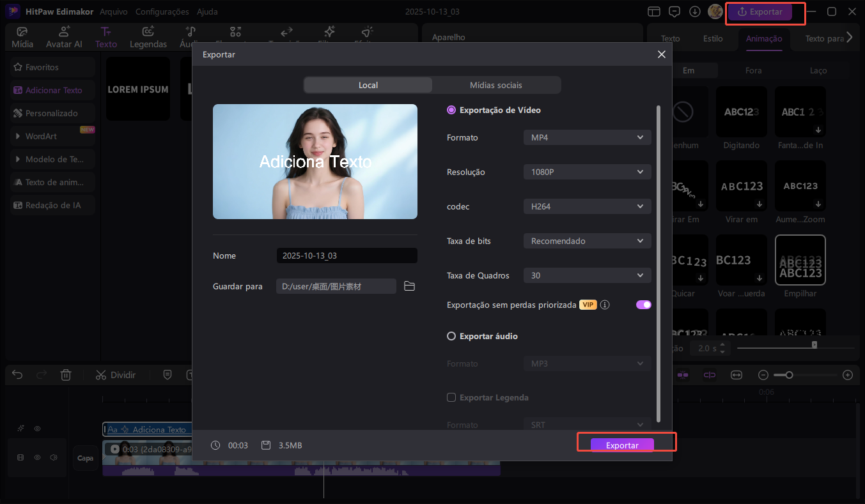The image size is (865, 504).
Task: Click the download icon in title bar
Action: point(695,11)
